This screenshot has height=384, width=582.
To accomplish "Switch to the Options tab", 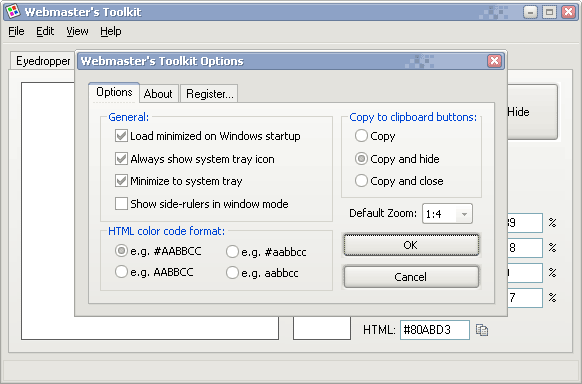I will [114, 92].
